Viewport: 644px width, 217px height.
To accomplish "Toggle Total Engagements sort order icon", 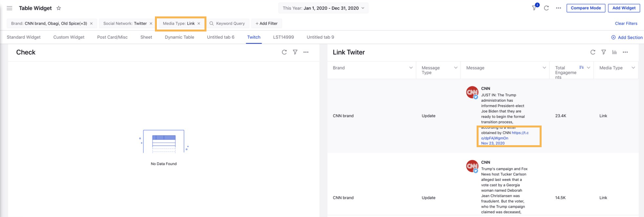I will click(581, 67).
